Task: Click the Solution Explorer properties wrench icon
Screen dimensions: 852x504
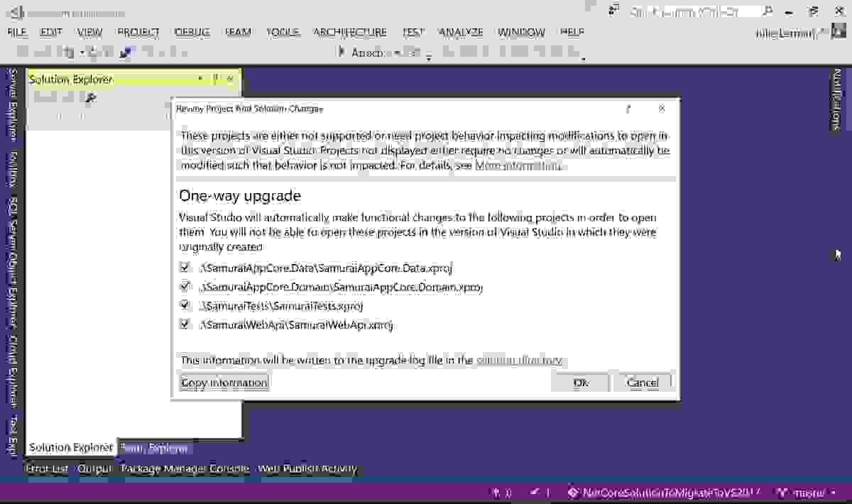Action: tap(90, 97)
